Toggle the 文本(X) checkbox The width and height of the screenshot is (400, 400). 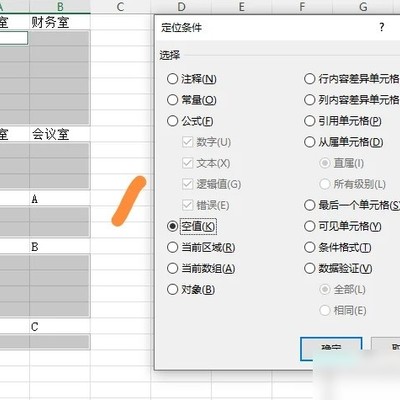pos(188,163)
